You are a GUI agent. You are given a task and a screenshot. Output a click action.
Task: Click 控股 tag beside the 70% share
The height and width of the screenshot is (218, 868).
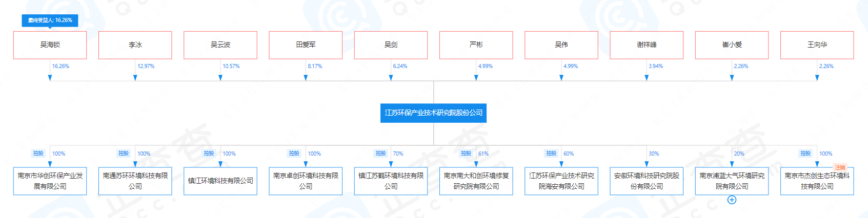click(x=380, y=154)
